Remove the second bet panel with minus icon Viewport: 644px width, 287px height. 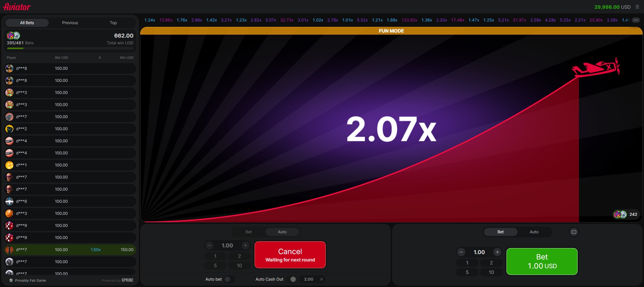pos(574,232)
